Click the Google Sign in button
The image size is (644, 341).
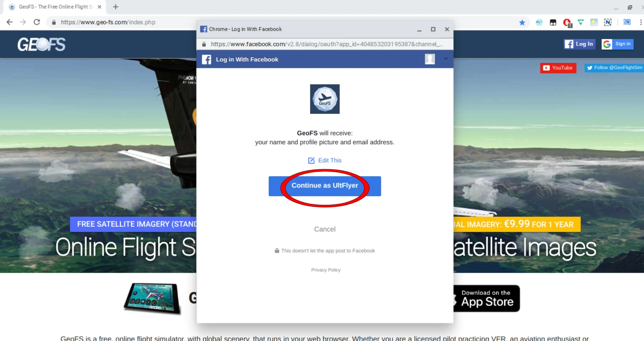[x=617, y=44]
